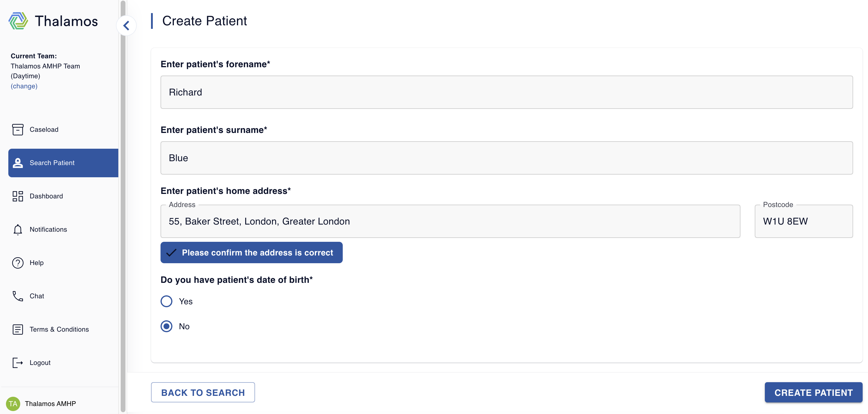Select the Search Patient menu item
This screenshot has height=414, width=868.
[x=63, y=163]
